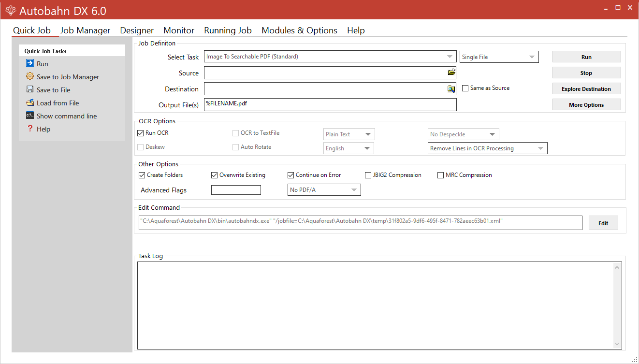Click the Explore Destination button
The height and width of the screenshot is (364, 639).
coord(586,88)
